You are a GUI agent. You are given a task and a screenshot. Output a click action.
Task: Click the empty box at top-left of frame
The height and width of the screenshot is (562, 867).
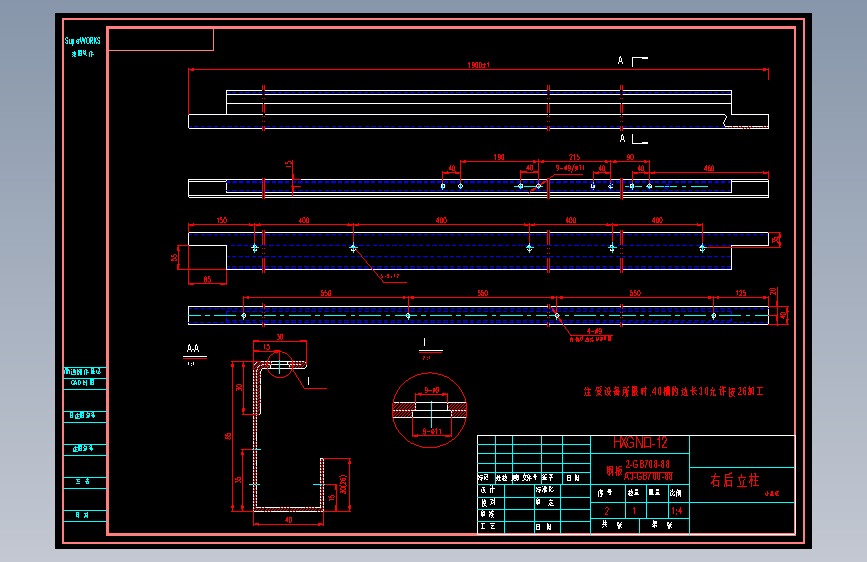[161, 40]
